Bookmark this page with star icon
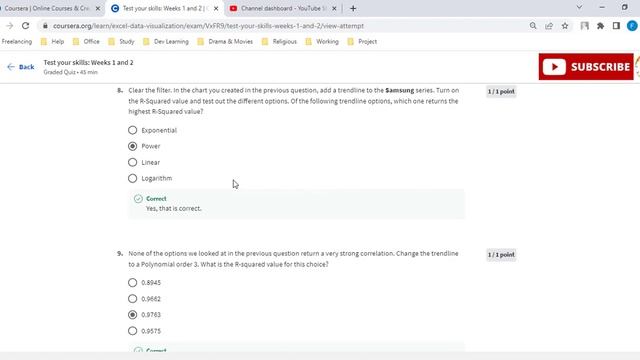Viewport: 640px width, 360px height. pos(565,26)
